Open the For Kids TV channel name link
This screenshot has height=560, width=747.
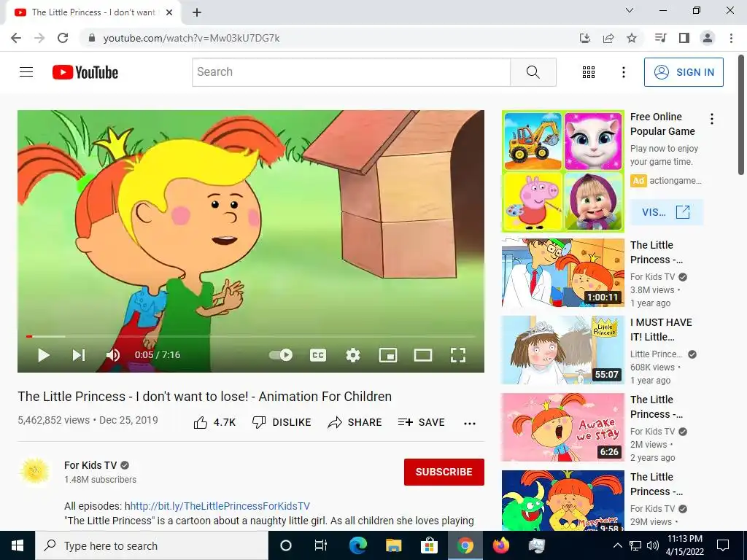[x=90, y=465]
